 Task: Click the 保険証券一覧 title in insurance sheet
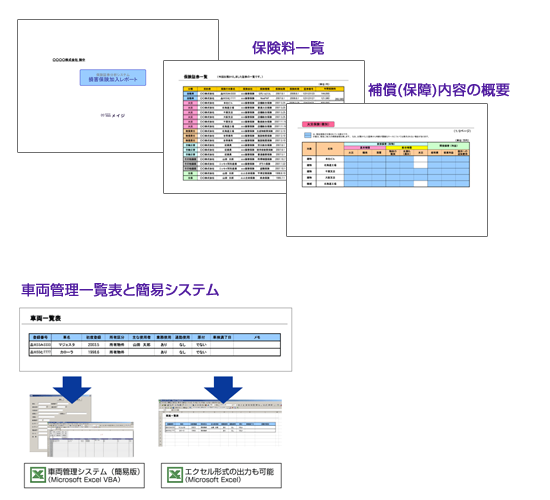click(196, 76)
